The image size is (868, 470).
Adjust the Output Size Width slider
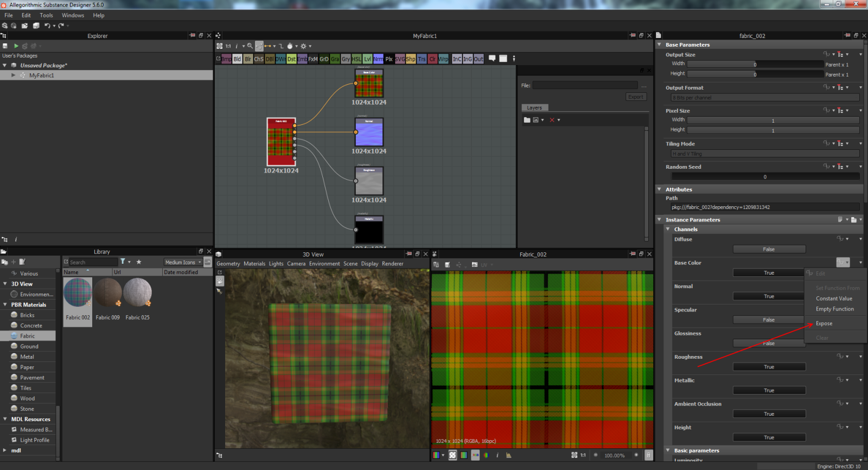[755, 64]
